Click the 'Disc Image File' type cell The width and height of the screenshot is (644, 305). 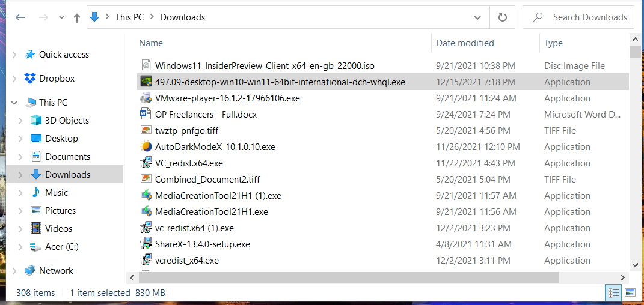pyautogui.click(x=575, y=65)
